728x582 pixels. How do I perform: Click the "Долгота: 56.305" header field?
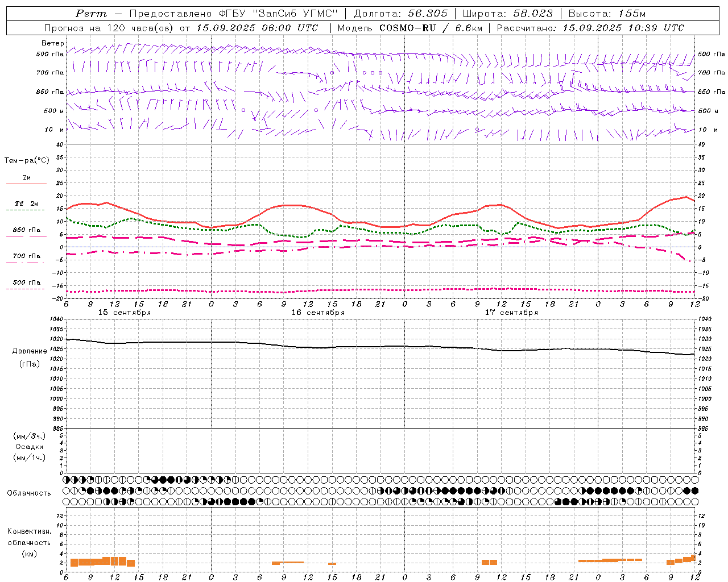pyautogui.click(x=401, y=14)
